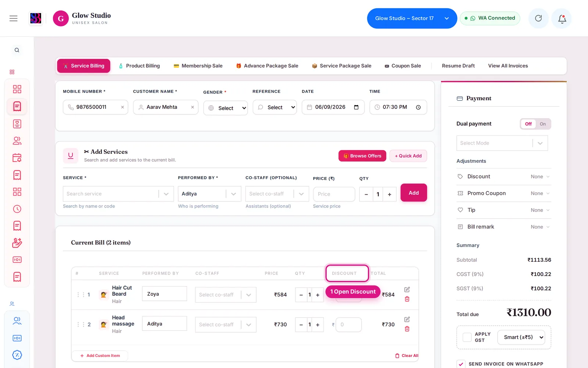The width and height of the screenshot is (588, 368).
Task: Check the Apply GST checkbox
Action: pos(467,337)
